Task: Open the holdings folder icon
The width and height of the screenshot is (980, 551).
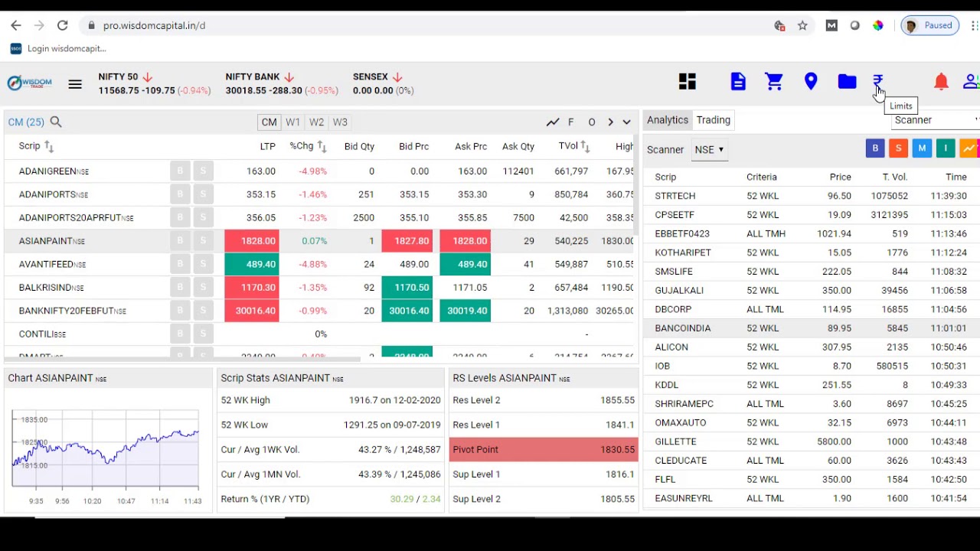Action: point(847,82)
